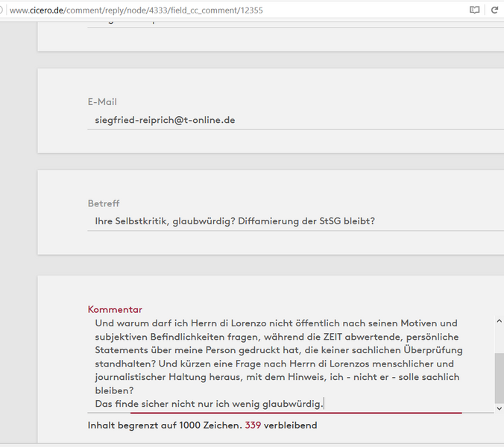Reload the cicero.de page
504x447 pixels.
494,10
